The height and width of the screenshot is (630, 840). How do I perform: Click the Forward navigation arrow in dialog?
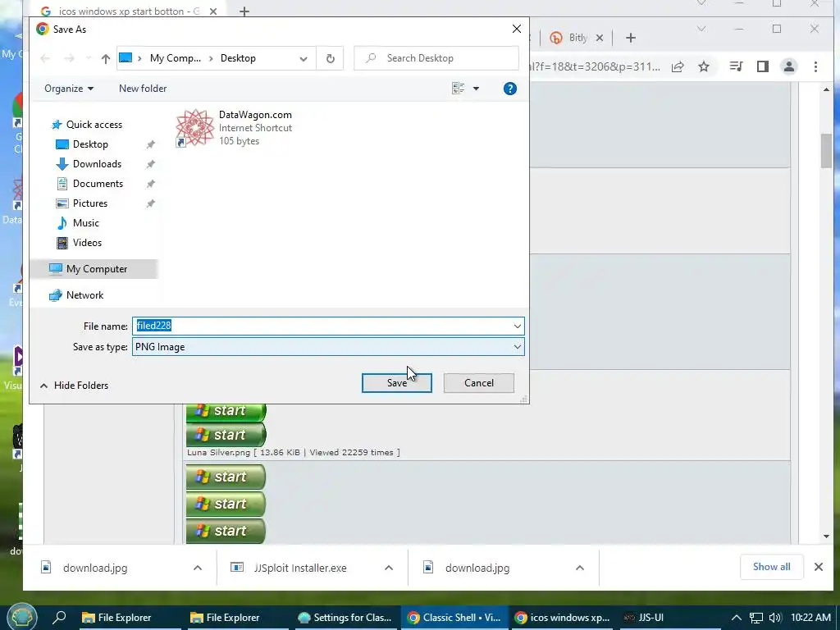click(69, 58)
